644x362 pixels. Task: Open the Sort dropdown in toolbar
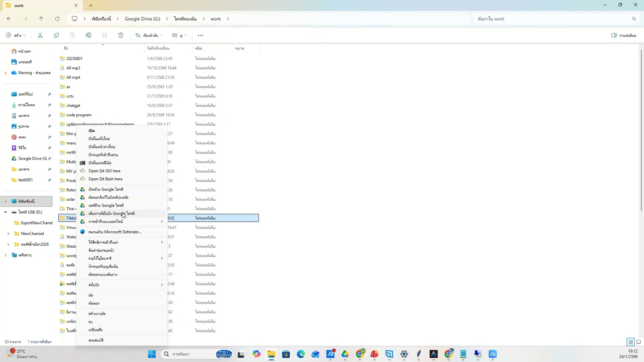tap(149, 36)
